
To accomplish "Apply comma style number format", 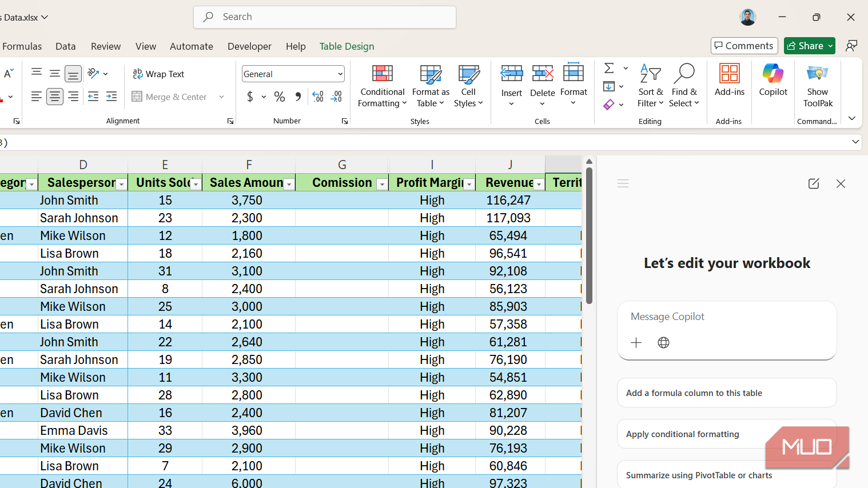I will [298, 97].
